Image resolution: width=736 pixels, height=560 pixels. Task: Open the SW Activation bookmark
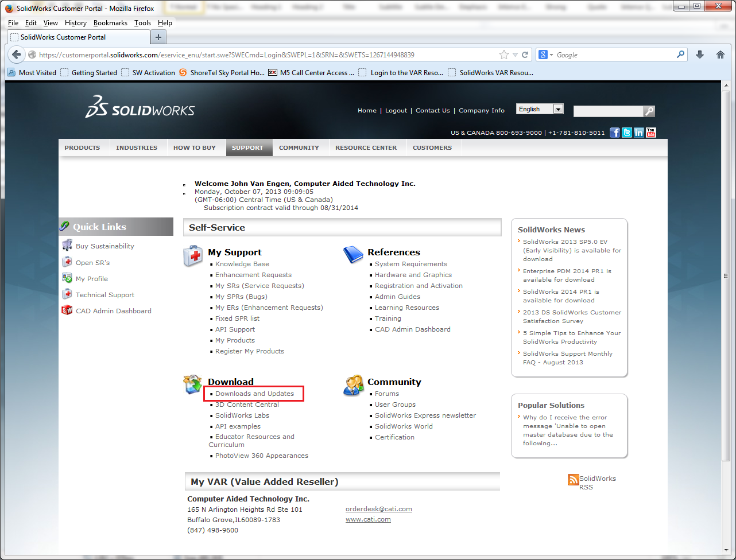click(x=148, y=72)
